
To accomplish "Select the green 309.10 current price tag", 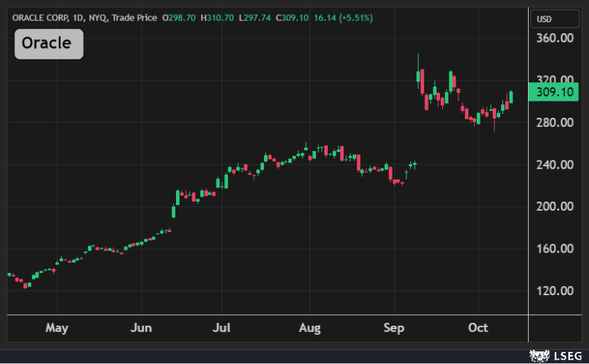I will point(554,92).
